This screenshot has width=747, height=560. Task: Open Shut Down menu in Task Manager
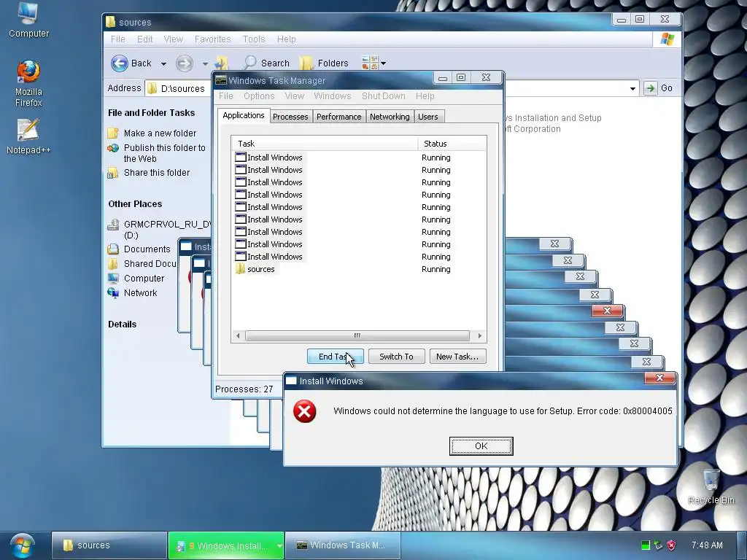click(x=384, y=96)
